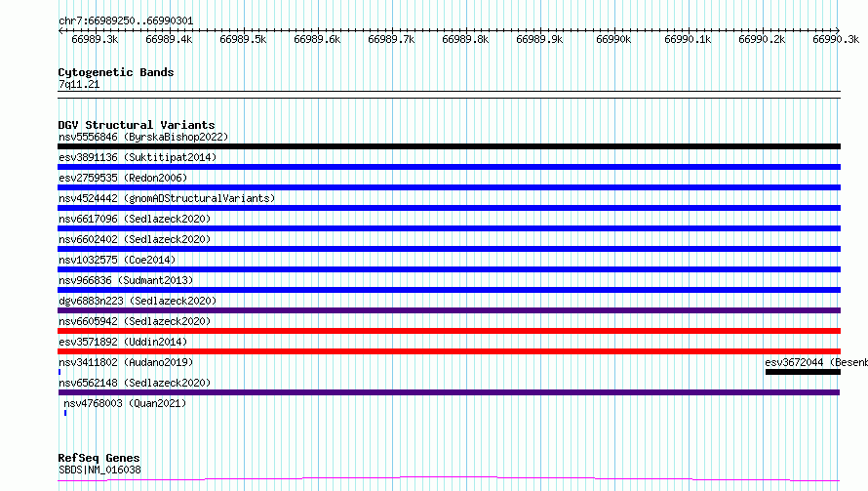Click the 66989.3k ruler tick label
Image resolution: width=868 pixels, height=491 pixels.
click(95, 39)
